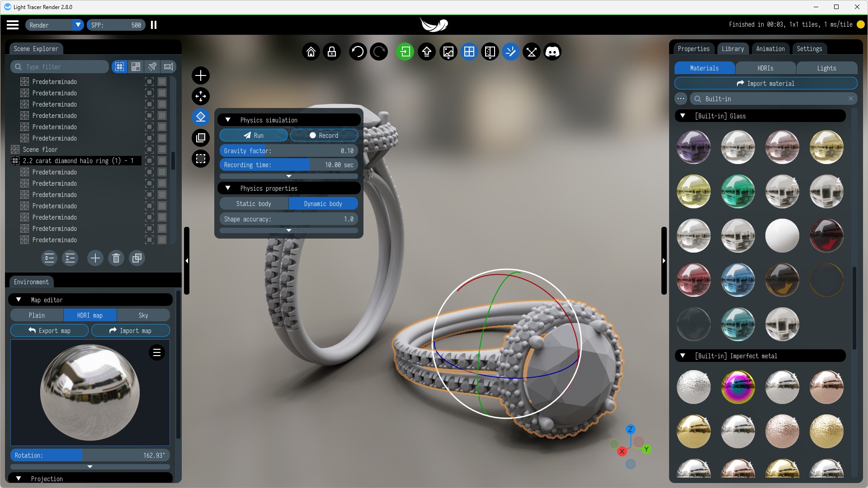The height and width of the screenshot is (488, 868).
Task: Delete selected object with trash icon
Action: (x=116, y=258)
